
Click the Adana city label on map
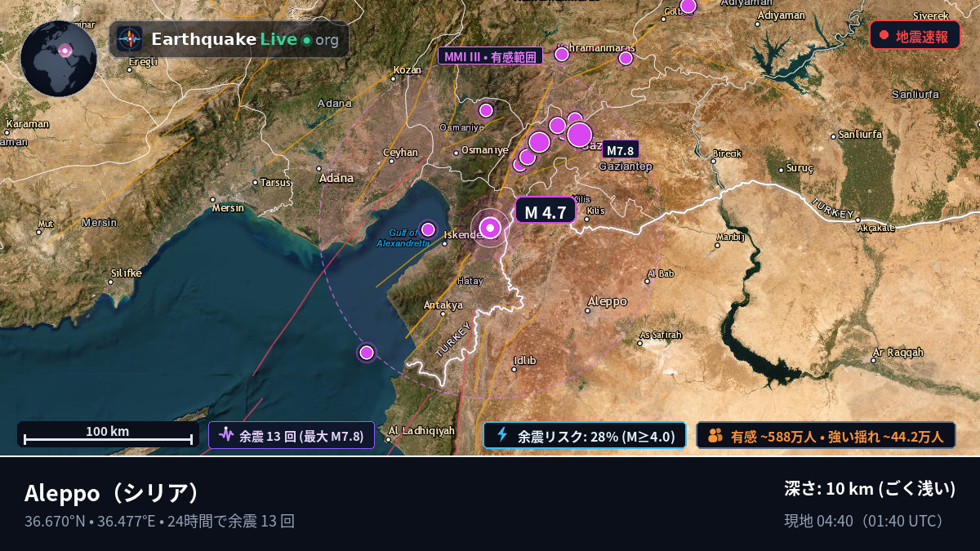(x=336, y=177)
